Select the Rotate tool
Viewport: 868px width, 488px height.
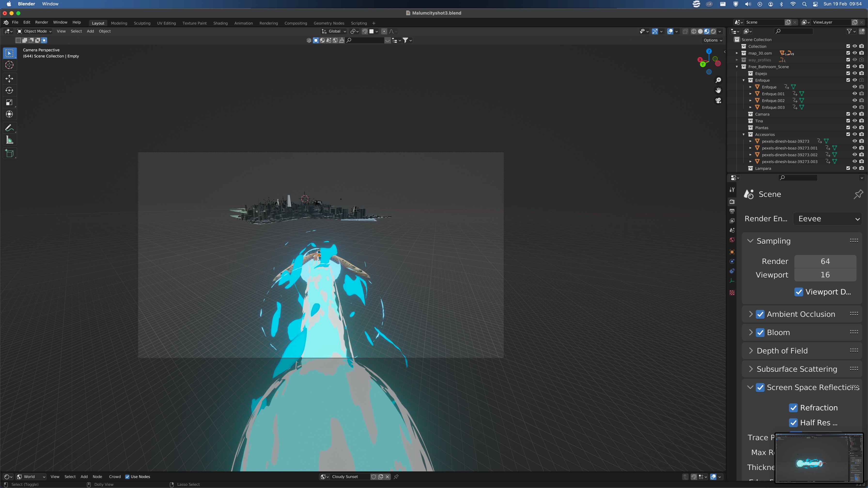click(x=9, y=90)
